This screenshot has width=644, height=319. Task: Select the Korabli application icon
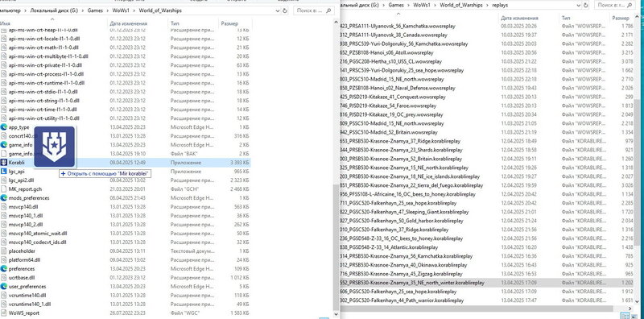(x=4, y=163)
